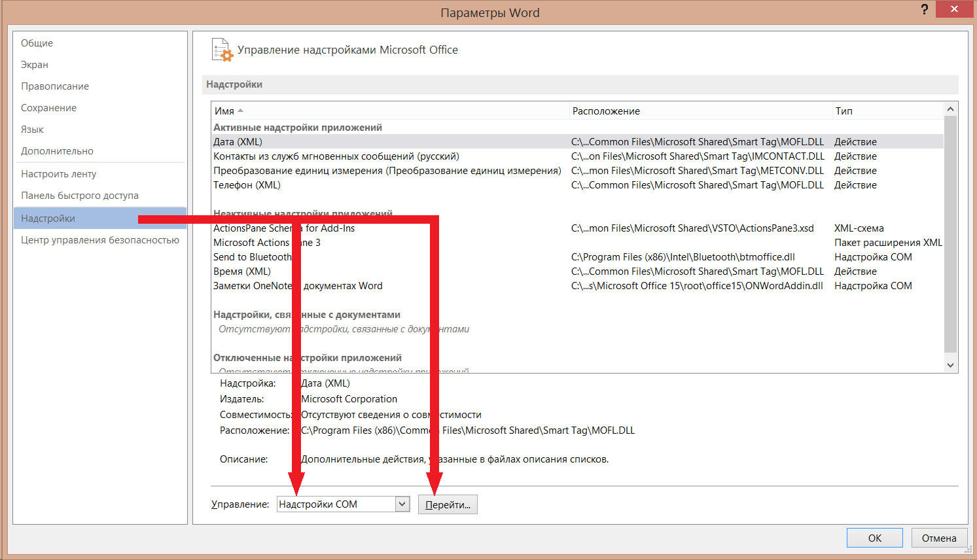Click the ONWordAddin.dll location path

pos(697,286)
